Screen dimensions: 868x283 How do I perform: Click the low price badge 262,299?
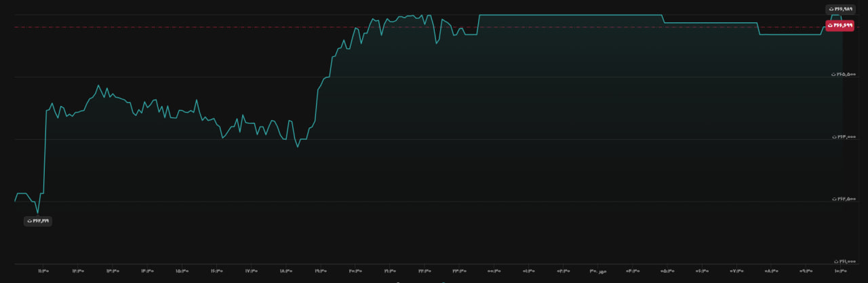pos(38,221)
